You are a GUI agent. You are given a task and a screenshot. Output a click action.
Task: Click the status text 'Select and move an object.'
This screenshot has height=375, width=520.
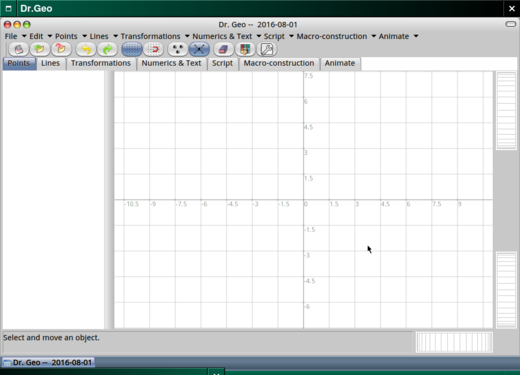pyautogui.click(x=51, y=338)
